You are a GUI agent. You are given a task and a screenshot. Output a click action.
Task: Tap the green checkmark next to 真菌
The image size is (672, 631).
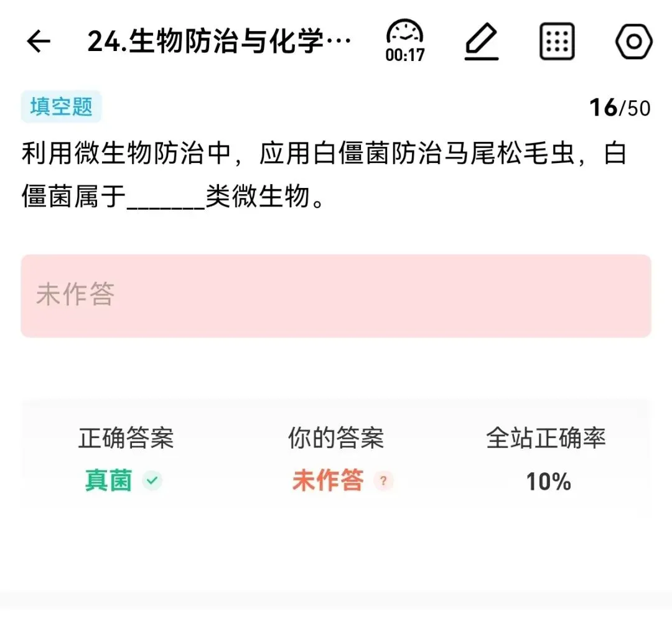(152, 480)
